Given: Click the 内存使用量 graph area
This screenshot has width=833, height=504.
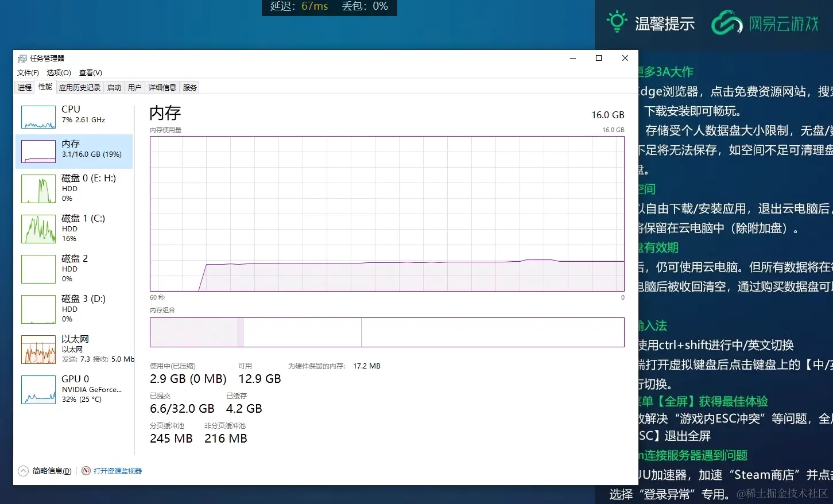Looking at the screenshot, I should click(x=387, y=214).
